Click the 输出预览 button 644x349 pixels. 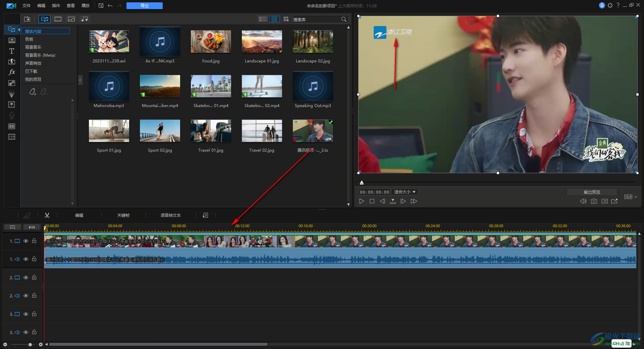[592, 192]
